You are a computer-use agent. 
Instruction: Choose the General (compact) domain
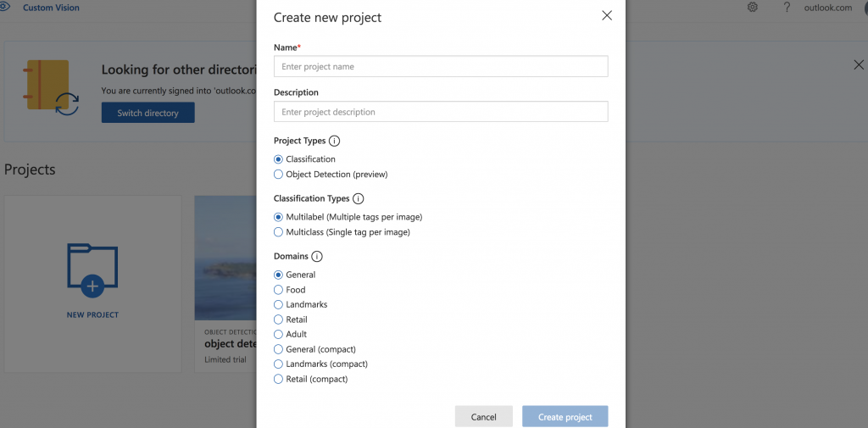(279, 349)
